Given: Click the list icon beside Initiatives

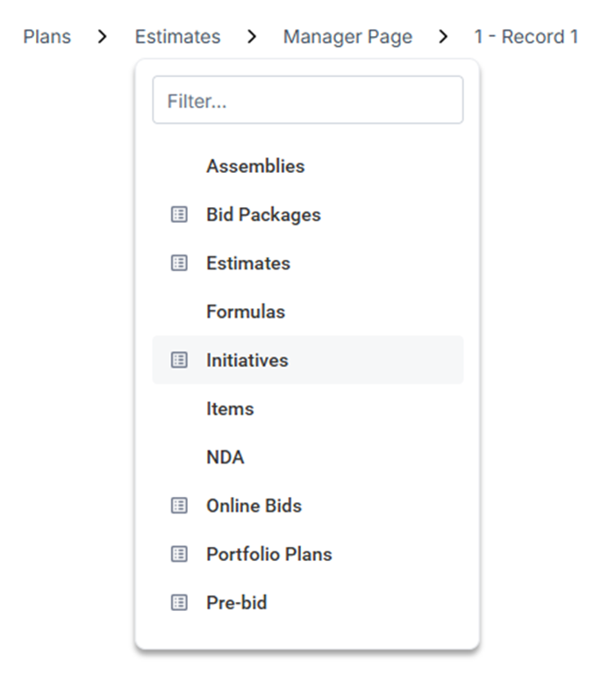Looking at the screenshot, I should 179,360.
